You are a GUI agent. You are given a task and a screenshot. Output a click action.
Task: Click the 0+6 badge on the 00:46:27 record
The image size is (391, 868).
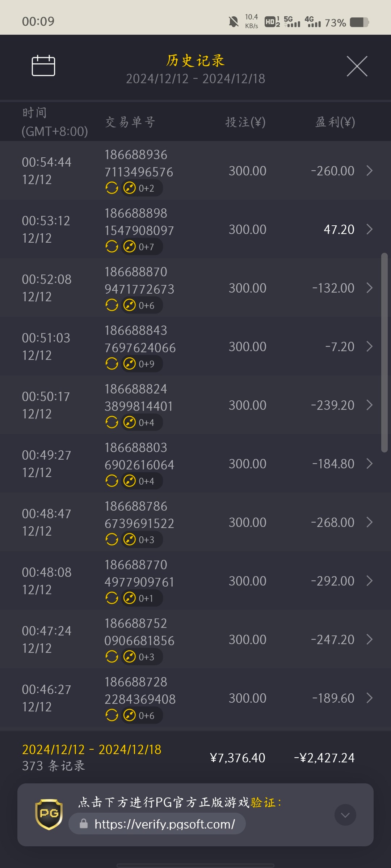142,716
